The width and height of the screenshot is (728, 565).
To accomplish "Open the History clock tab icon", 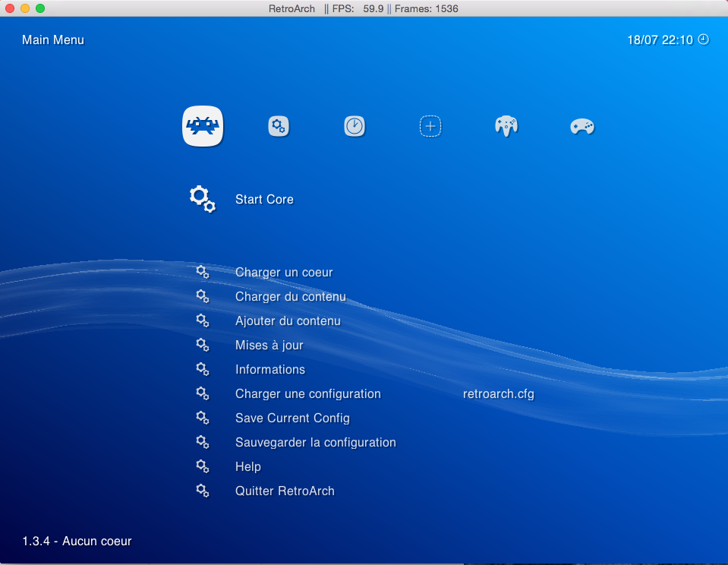I will click(x=355, y=126).
